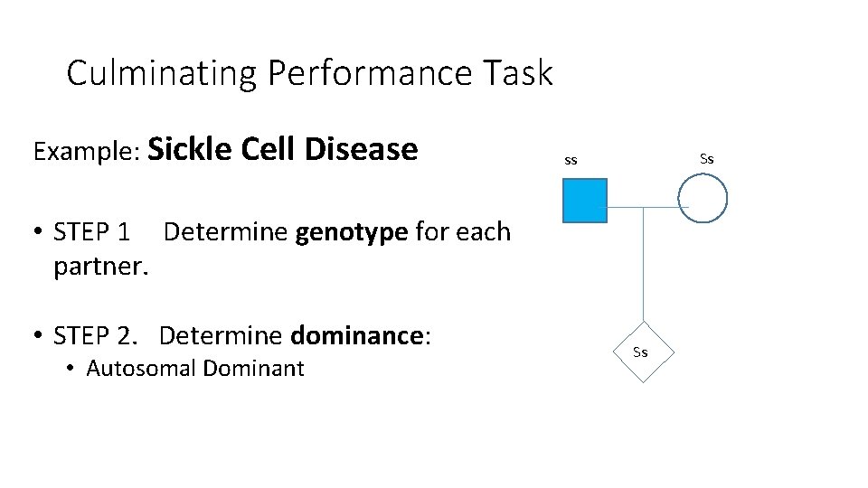Click the word 'partner.' in step one
Image resolution: width=868 pixels, height=488 pixels.
[100, 267]
